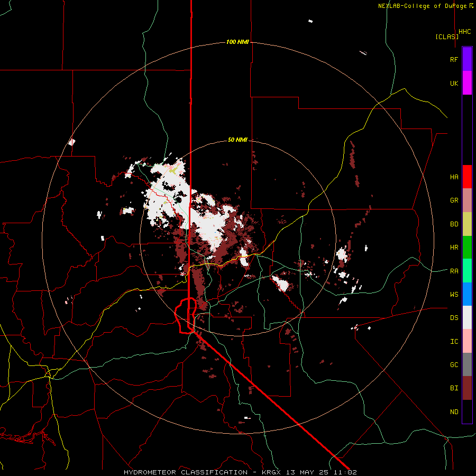
Task: Click the NEXLAB-College of DuPage credit text
Action: pos(425,6)
